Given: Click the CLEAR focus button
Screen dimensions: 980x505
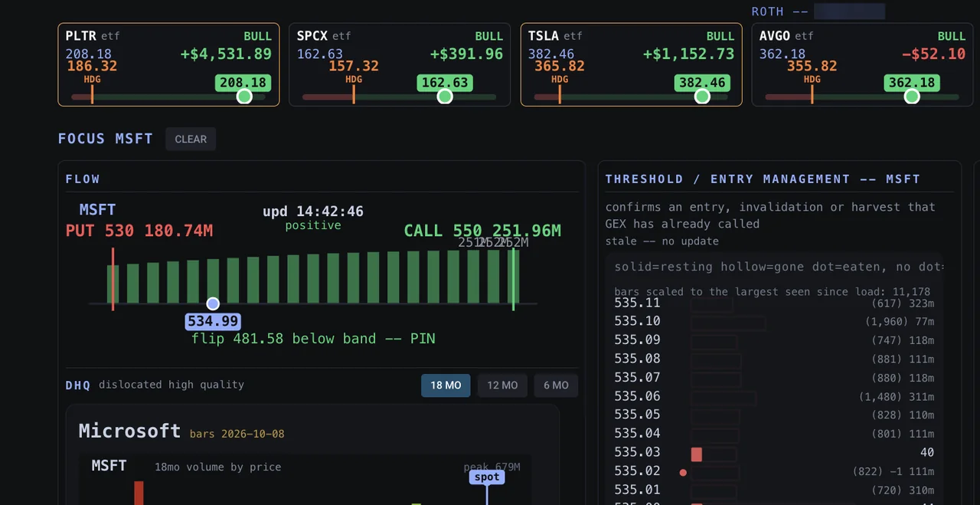Looking at the screenshot, I should point(191,139).
